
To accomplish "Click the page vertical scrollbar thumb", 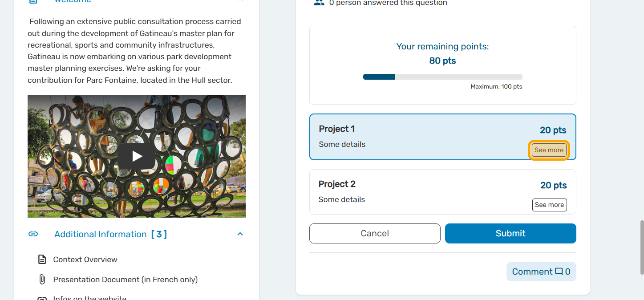I will (x=640, y=247).
